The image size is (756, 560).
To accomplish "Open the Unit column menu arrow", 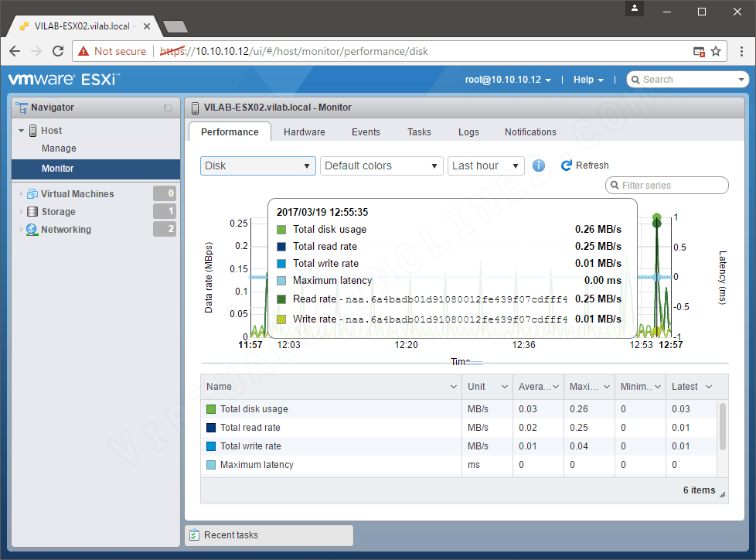I will tap(505, 387).
